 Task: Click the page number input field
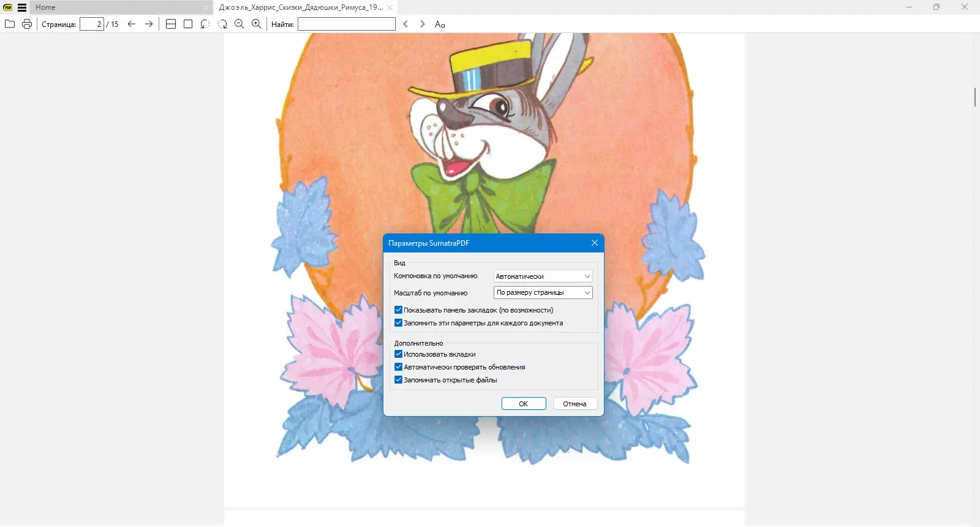(x=92, y=24)
